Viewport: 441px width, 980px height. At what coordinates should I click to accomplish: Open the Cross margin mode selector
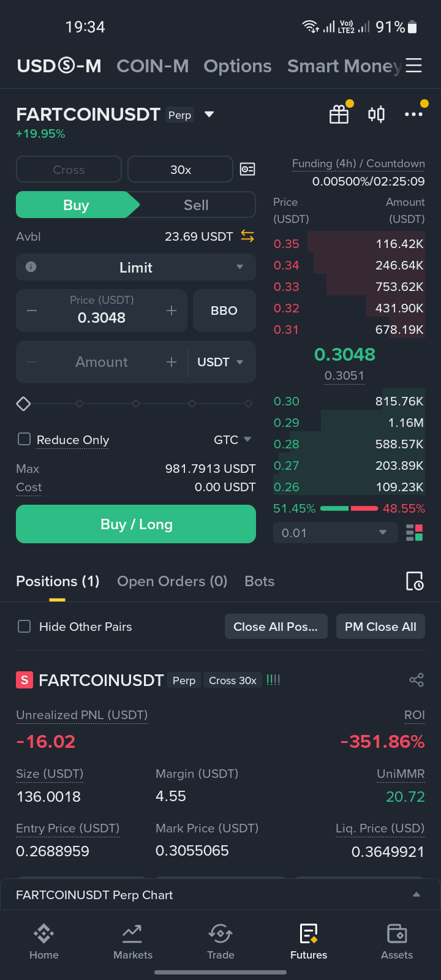click(69, 169)
